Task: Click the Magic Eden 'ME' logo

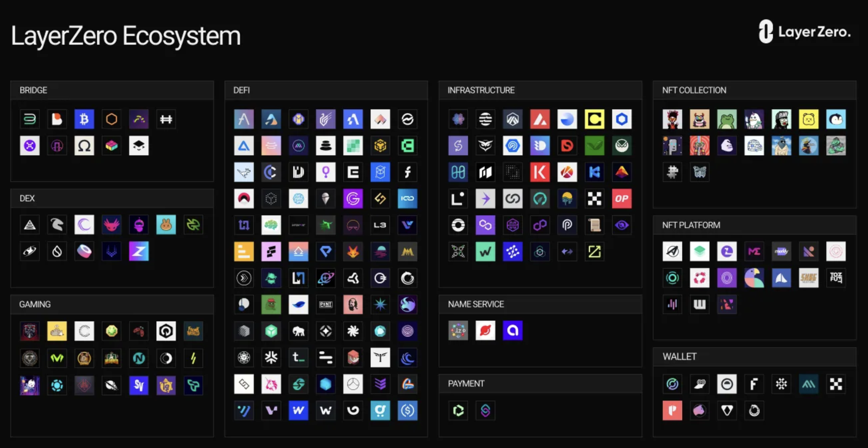Action: (x=754, y=251)
